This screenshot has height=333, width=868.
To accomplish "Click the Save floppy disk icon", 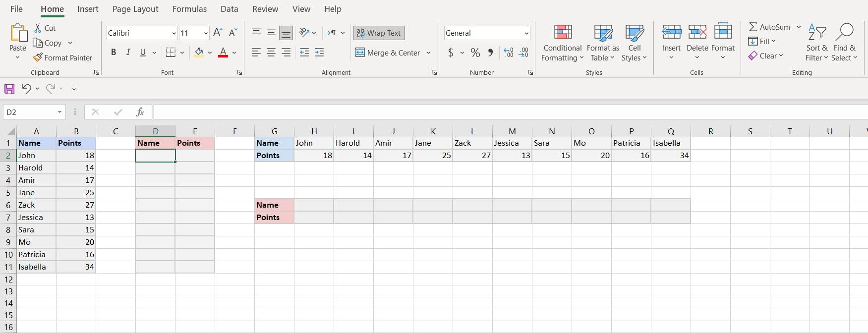I will pos(9,89).
